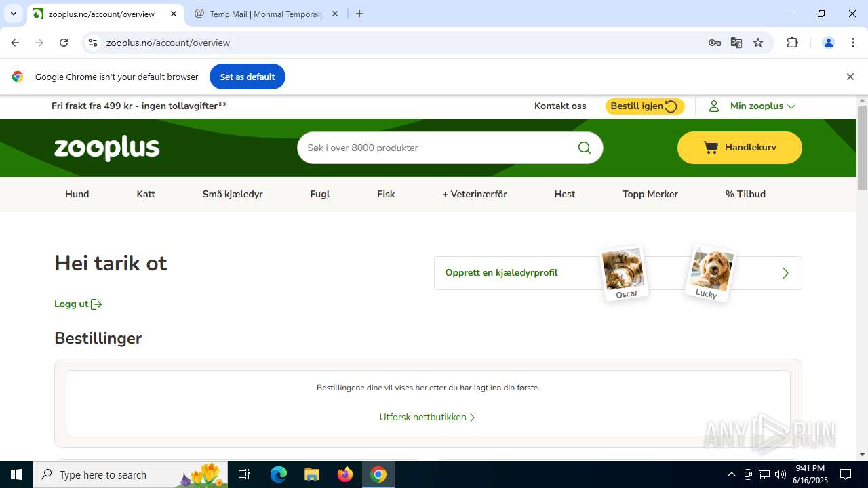Open the notification center icon
This screenshot has height=488, width=868.
(846, 474)
